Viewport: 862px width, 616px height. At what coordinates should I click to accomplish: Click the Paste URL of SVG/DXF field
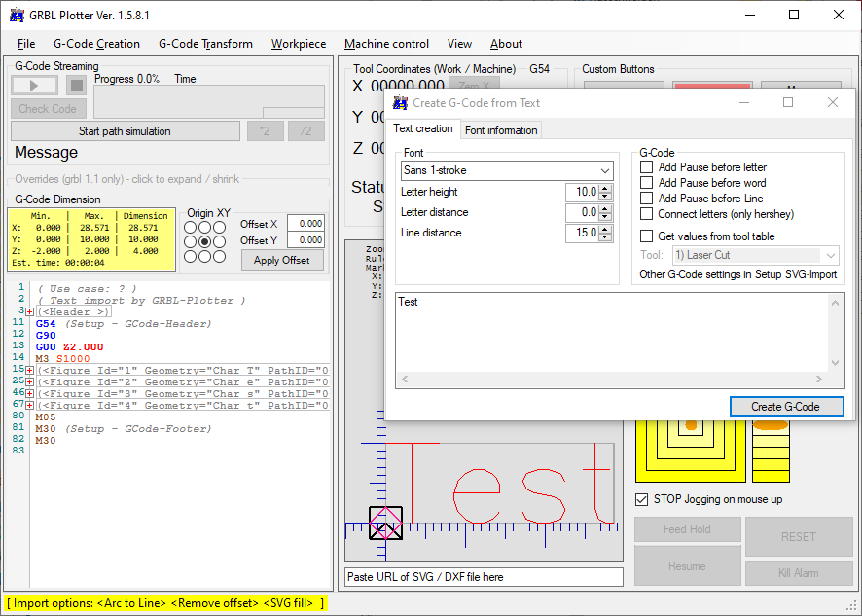pyautogui.click(x=484, y=576)
